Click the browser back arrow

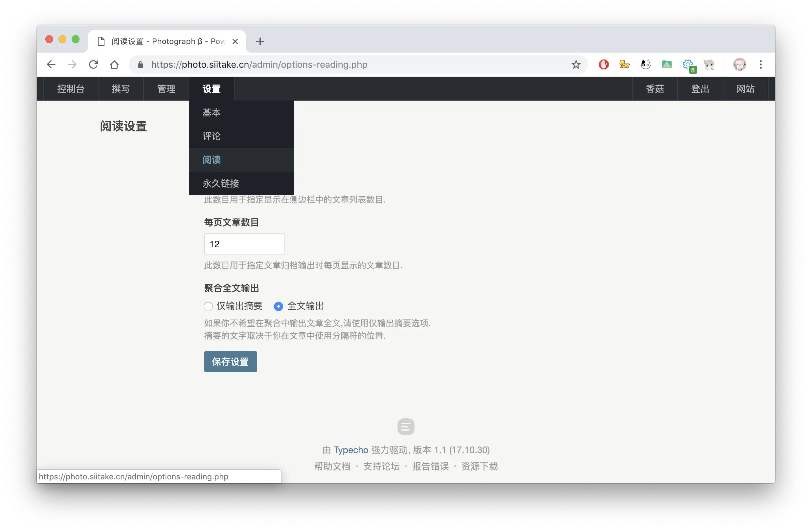(x=51, y=64)
